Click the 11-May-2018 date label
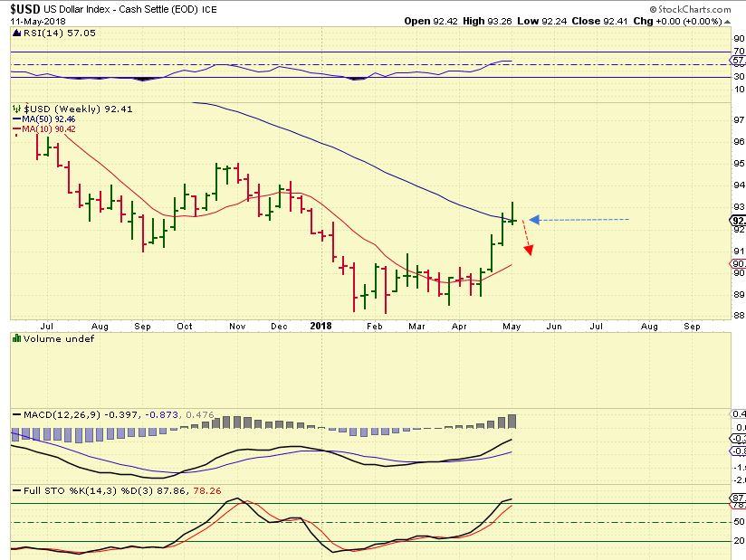Image resolution: width=746 pixels, height=560 pixels. point(38,22)
